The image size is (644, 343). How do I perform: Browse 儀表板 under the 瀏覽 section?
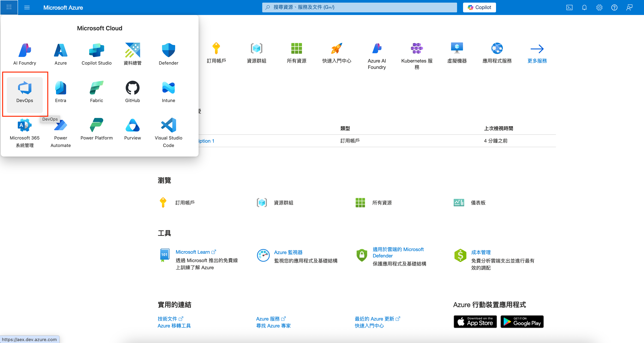point(478,203)
